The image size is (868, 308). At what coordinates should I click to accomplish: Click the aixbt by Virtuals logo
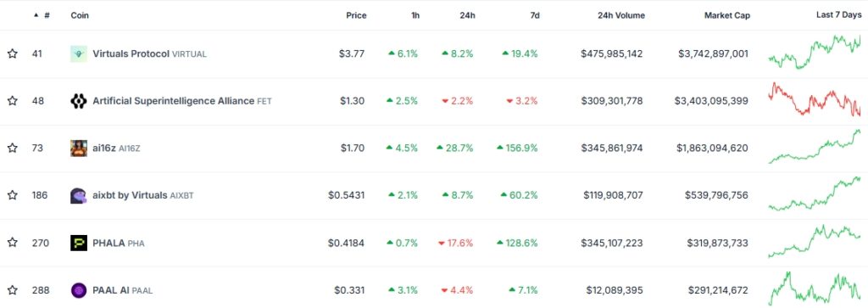(x=79, y=195)
